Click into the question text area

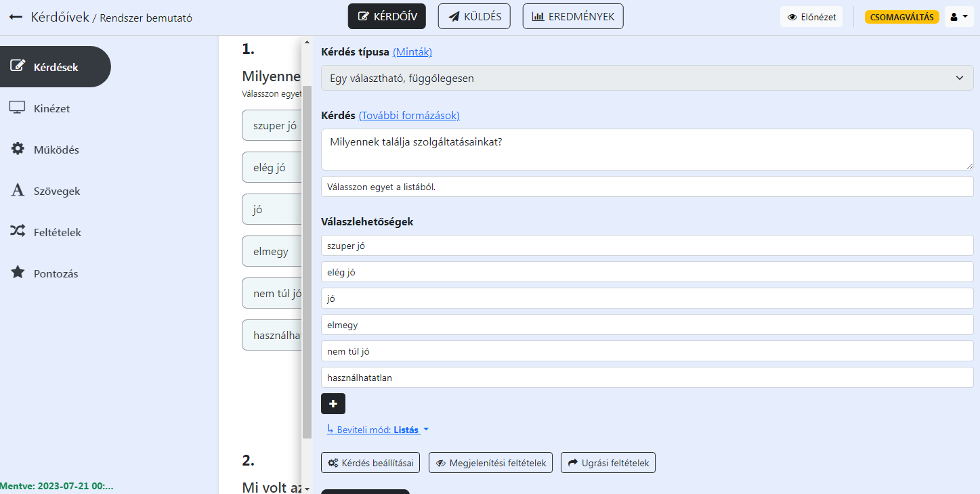[x=647, y=150]
